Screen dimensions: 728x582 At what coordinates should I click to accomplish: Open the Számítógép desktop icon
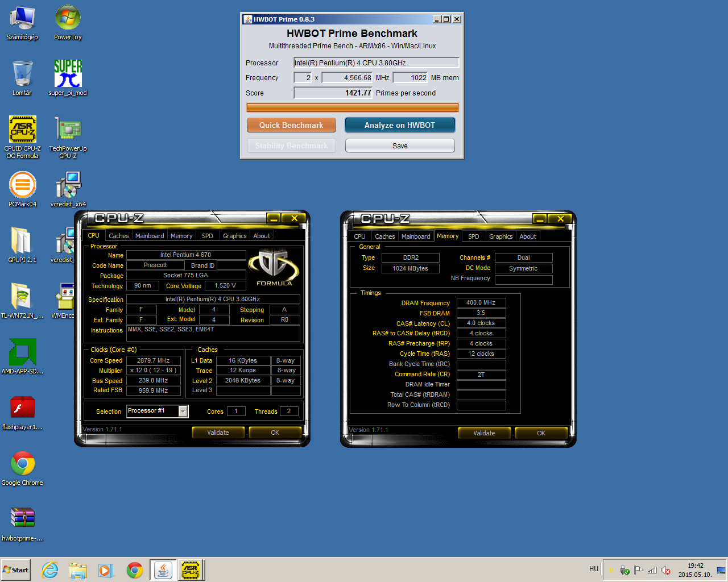coord(22,23)
